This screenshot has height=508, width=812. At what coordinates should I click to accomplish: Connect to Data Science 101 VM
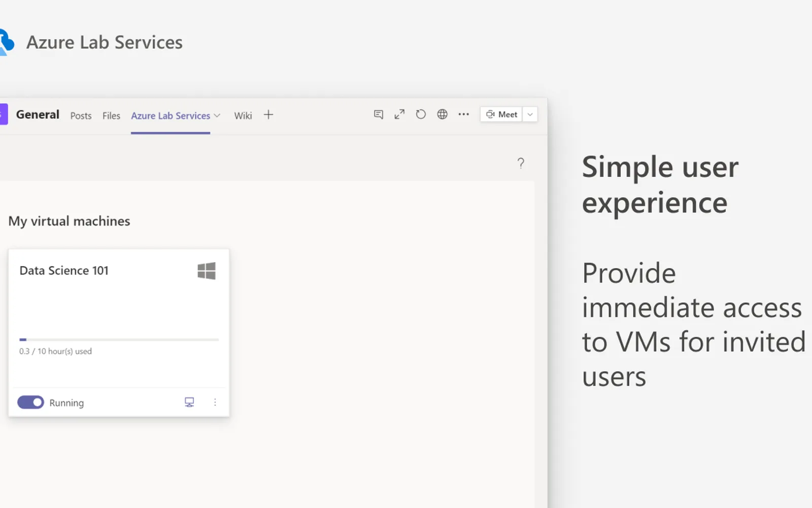point(189,402)
